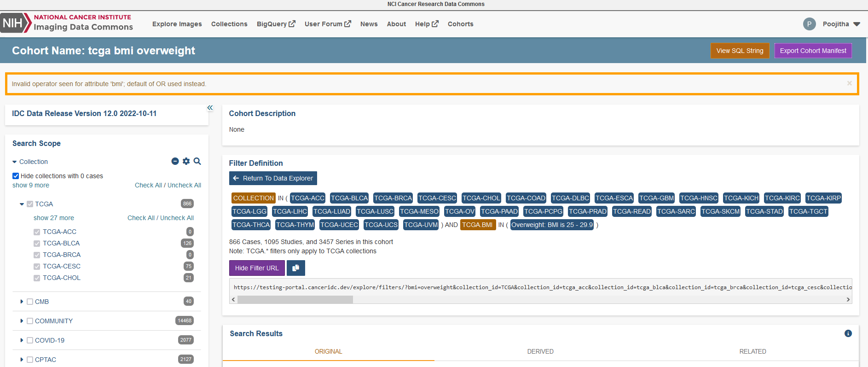Image resolution: width=868 pixels, height=367 pixels.
Task: Open the News menu item
Action: pos(369,24)
